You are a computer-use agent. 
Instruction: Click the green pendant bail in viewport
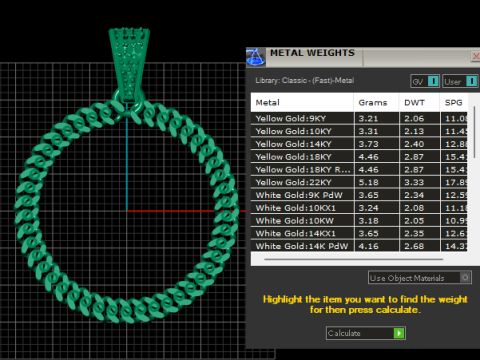point(129,64)
